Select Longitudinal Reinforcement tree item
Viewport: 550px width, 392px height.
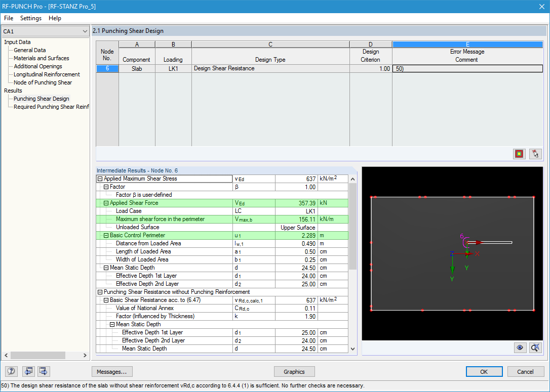pos(47,74)
